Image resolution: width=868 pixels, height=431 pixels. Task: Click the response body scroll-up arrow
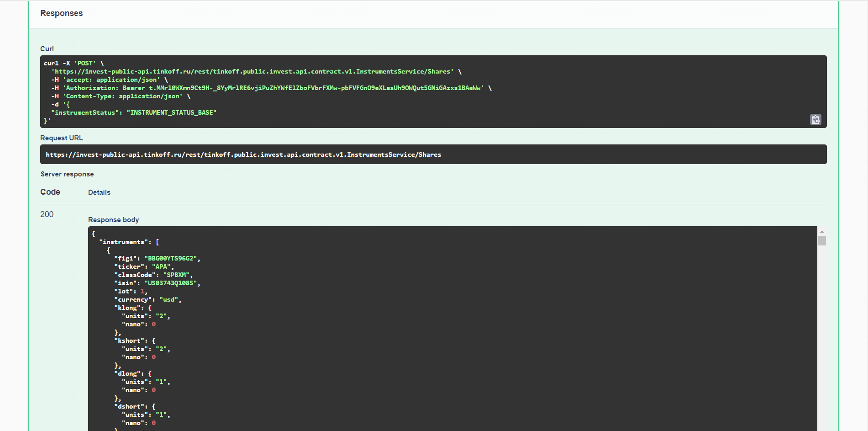coord(822,232)
